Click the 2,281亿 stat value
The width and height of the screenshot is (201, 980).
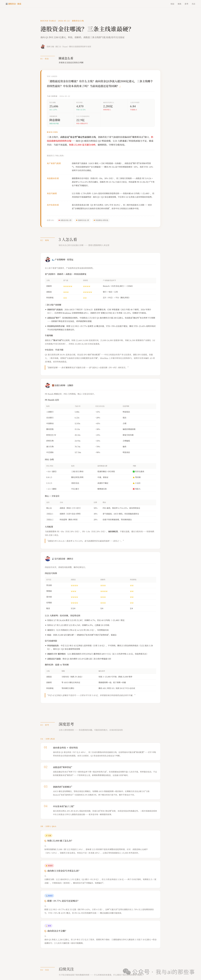click(x=108, y=106)
